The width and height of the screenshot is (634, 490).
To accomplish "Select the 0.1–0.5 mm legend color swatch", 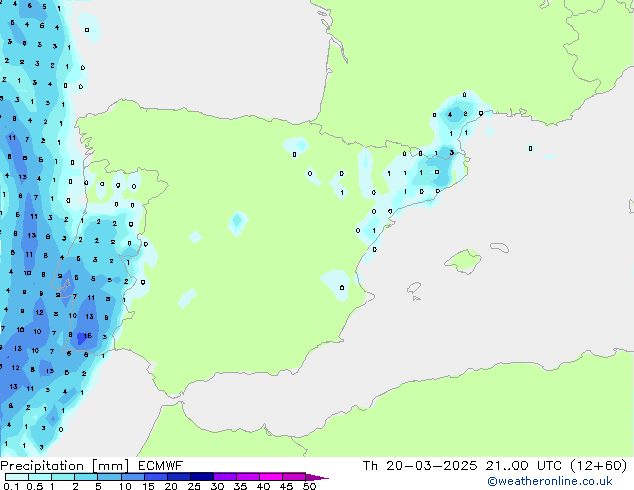I will [x=17, y=477].
